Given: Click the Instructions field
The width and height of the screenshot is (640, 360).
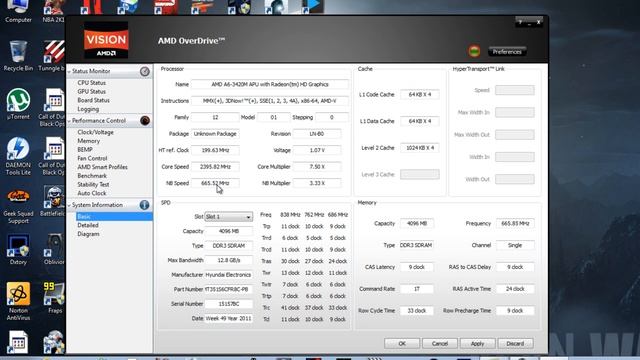Looking at the screenshot, I should (x=270, y=101).
